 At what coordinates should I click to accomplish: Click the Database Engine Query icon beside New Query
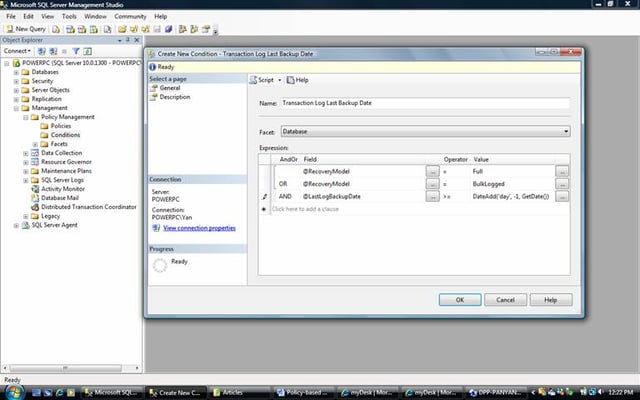pos(56,29)
